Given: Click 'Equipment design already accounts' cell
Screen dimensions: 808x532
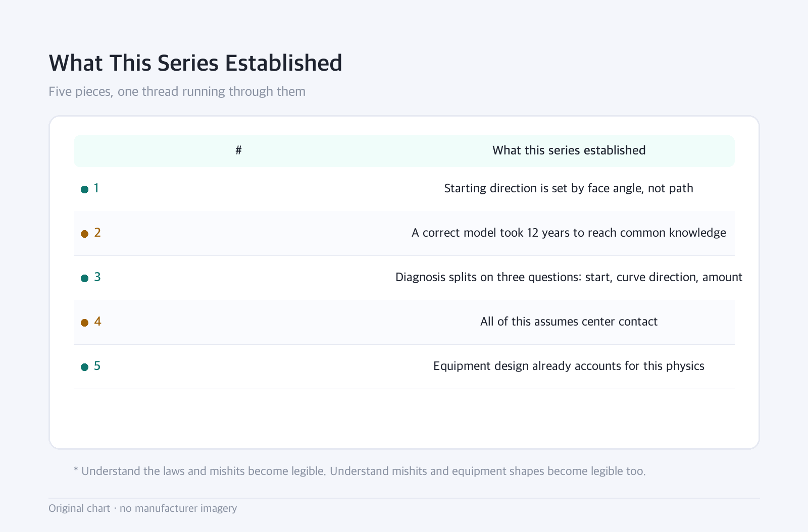Looking at the screenshot, I should (569, 366).
